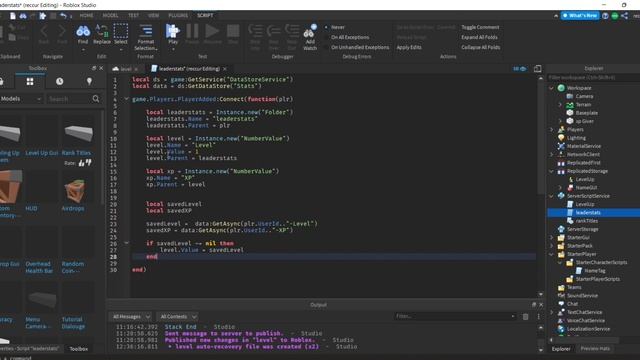Image resolution: width=640 pixels, height=360 pixels.
Task: Open the PLUGINS ribbon tab
Action: point(178,16)
